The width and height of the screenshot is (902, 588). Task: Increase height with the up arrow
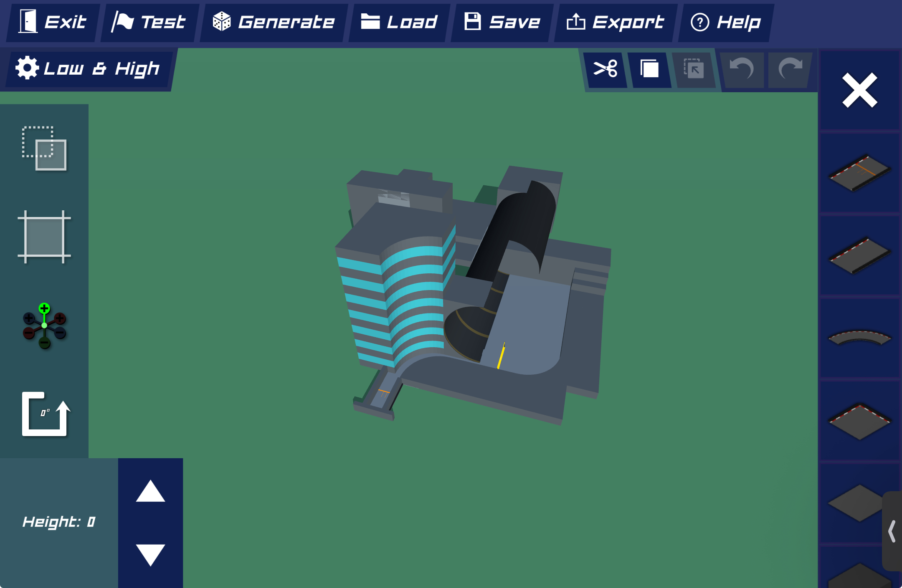point(150,491)
